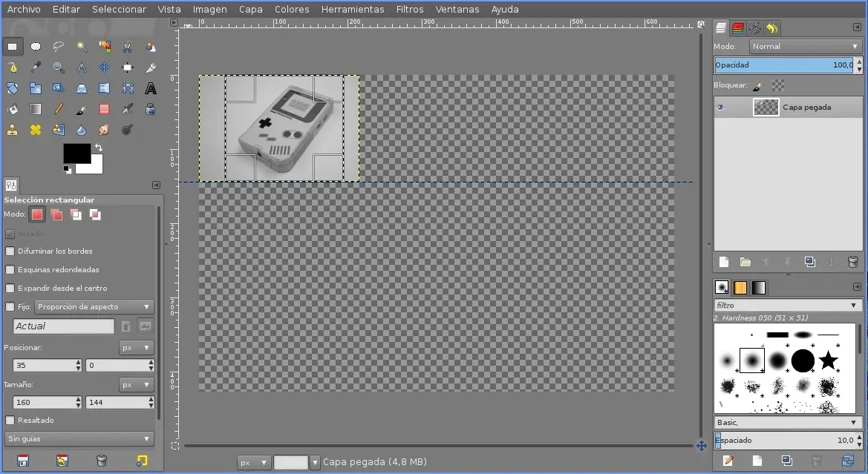The width and height of the screenshot is (868, 474).
Task: Open the layer Modo Normal dropdown
Action: point(805,46)
